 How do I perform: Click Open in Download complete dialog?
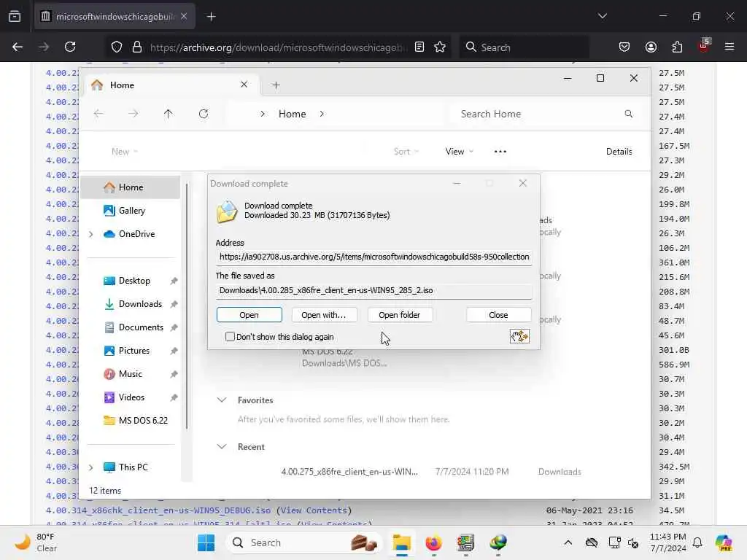[249, 315]
